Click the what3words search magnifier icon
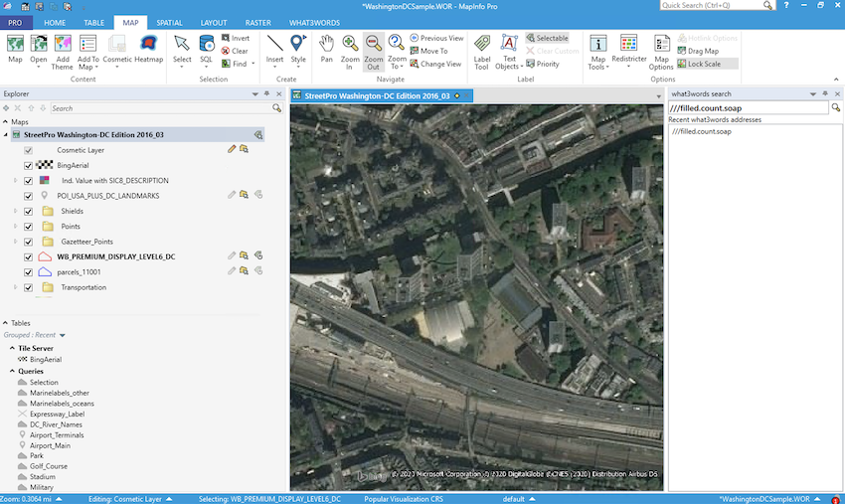This screenshot has height=504, width=845. [836, 107]
